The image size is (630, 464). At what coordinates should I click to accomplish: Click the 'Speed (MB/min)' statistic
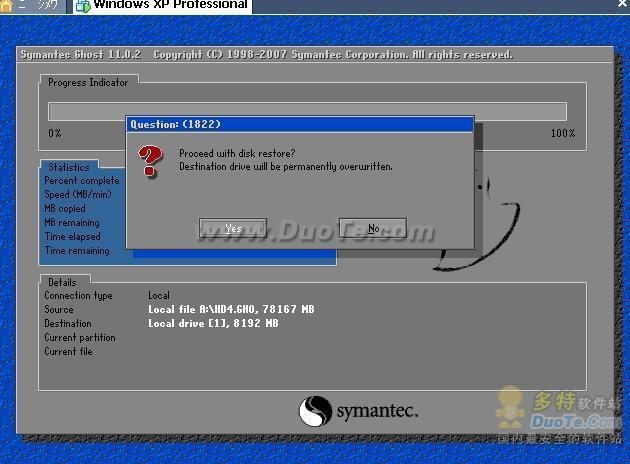[78, 194]
